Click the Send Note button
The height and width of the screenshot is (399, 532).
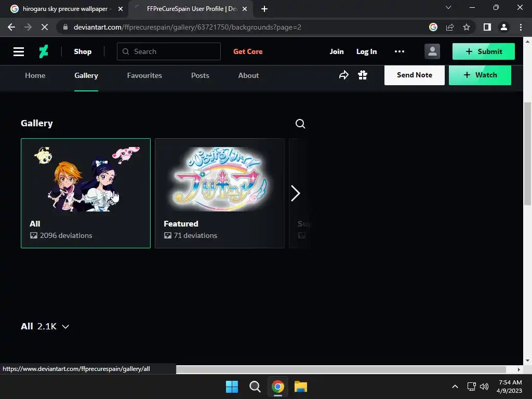[414, 75]
